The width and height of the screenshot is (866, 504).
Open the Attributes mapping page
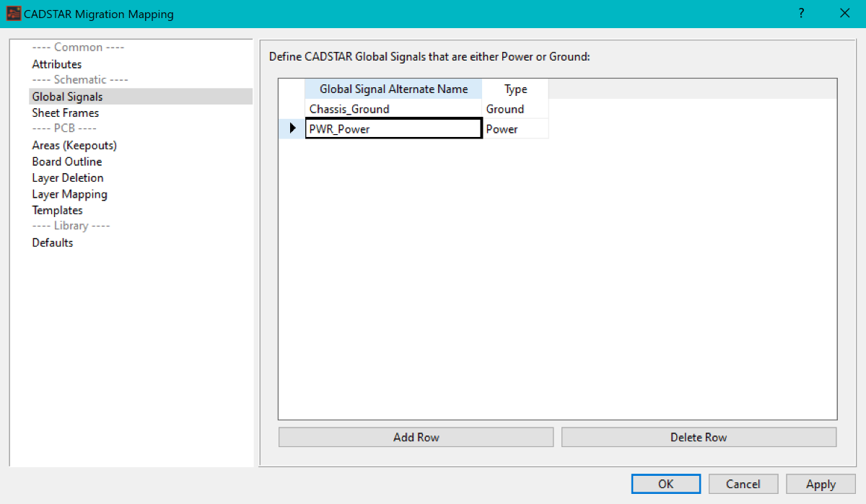coord(57,64)
